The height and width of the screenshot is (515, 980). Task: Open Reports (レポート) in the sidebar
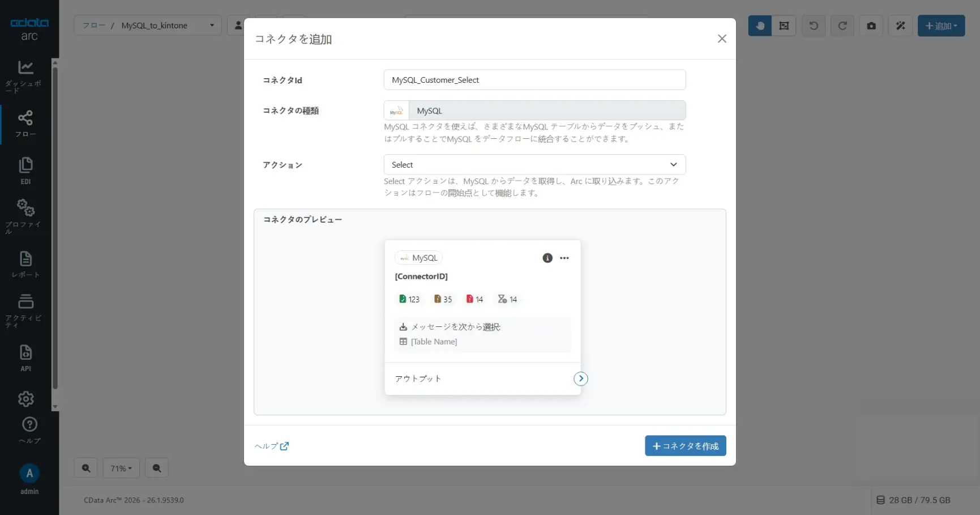point(25,265)
